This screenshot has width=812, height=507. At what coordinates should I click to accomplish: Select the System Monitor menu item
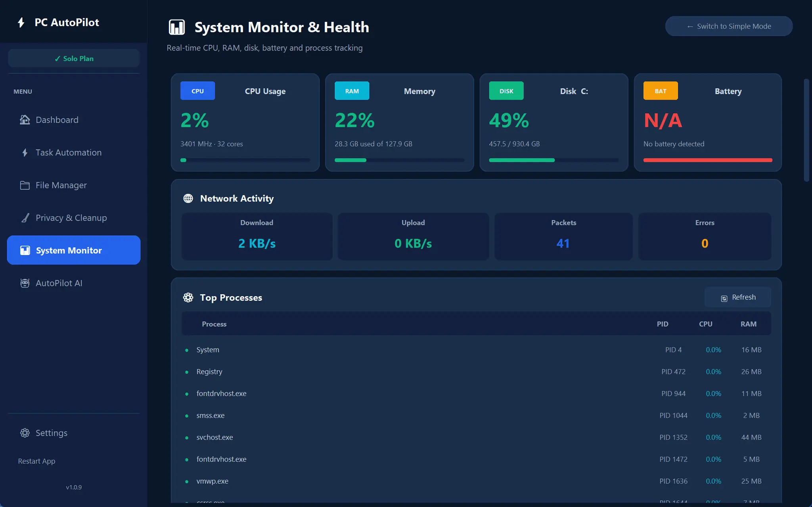[74, 250]
